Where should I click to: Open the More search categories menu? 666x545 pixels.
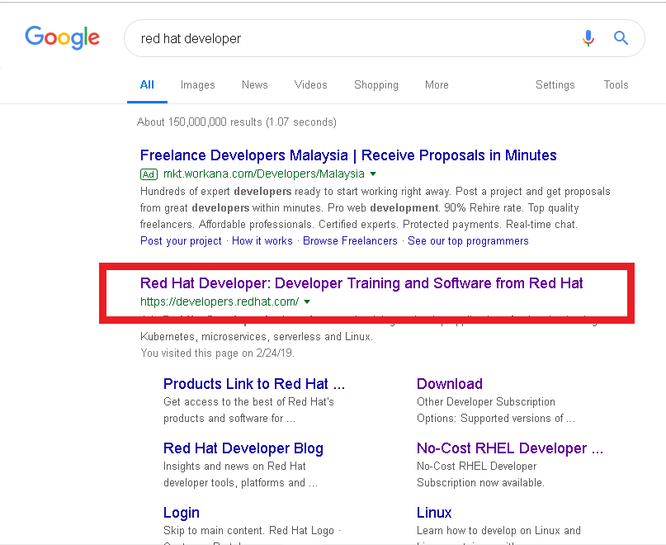[437, 85]
